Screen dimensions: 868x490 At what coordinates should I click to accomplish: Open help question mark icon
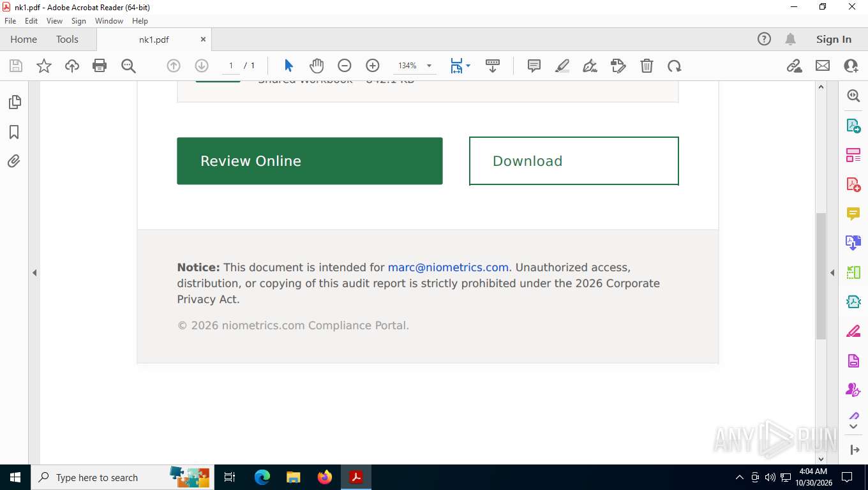point(764,40)
